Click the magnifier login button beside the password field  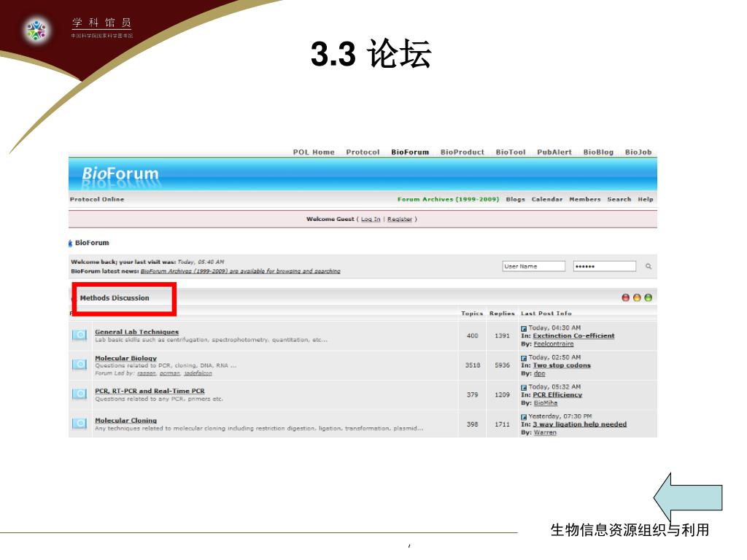point(649,266)
